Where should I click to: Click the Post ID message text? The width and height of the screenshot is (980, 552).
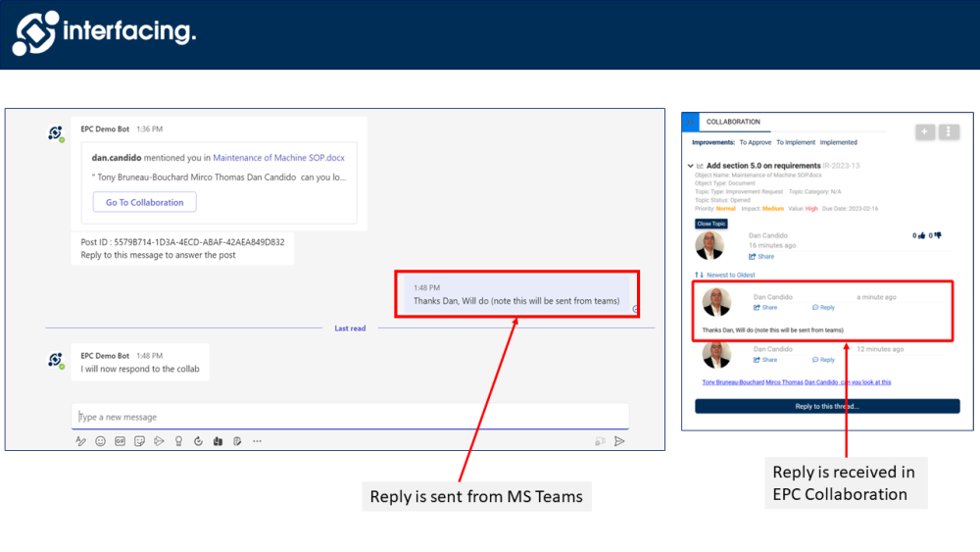[x=182, y=242]
